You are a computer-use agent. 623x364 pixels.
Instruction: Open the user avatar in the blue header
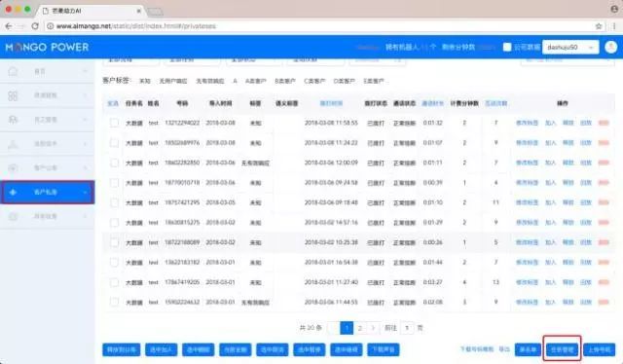610,47
